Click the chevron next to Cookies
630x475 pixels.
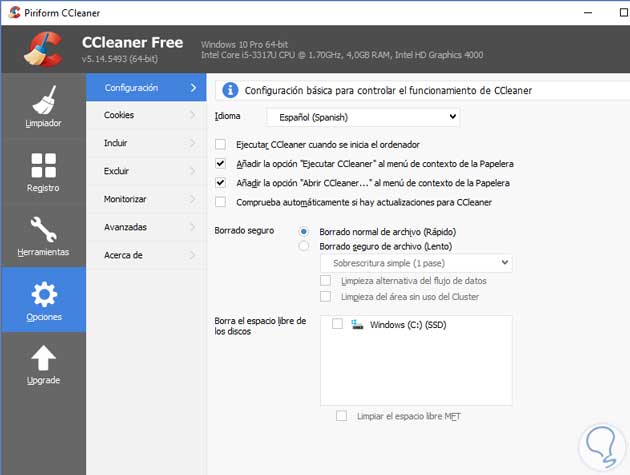192,115
